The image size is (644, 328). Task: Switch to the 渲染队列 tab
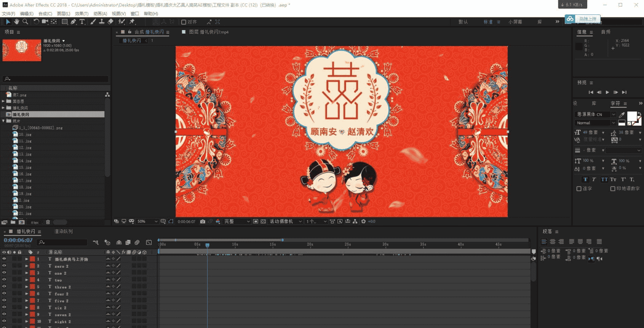[x=64, y=232]
